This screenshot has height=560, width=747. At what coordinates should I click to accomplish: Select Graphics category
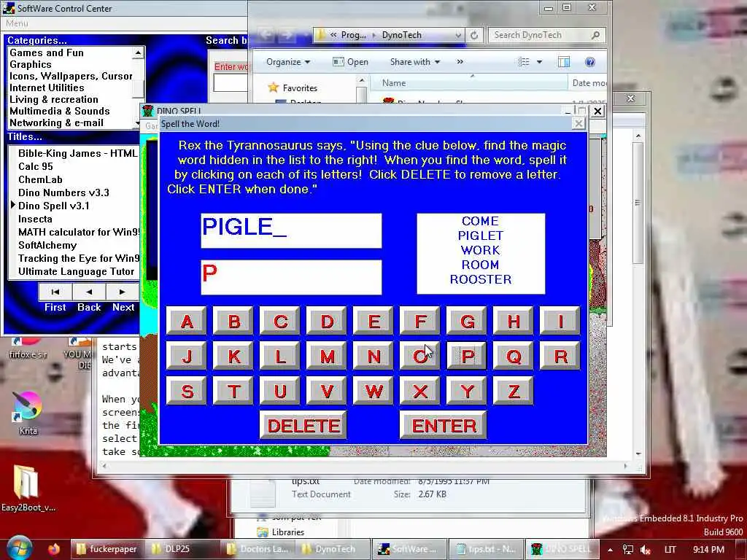coord(31,64)
